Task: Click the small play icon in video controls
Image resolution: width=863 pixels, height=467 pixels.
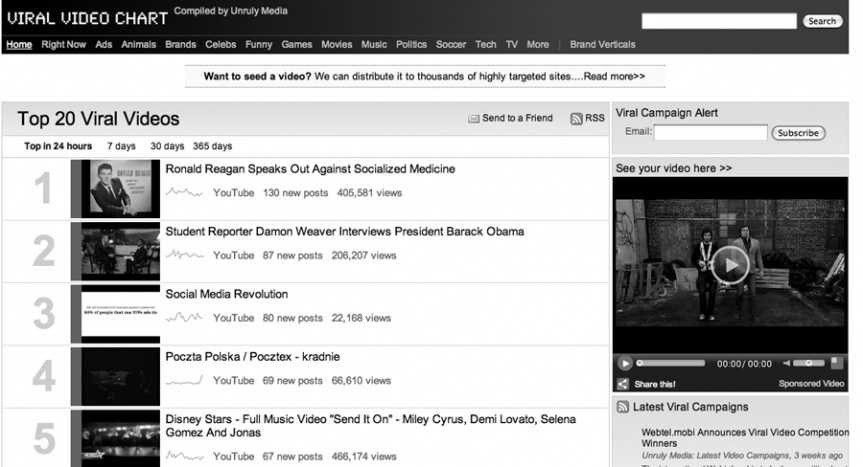Action: pos(625,364)
